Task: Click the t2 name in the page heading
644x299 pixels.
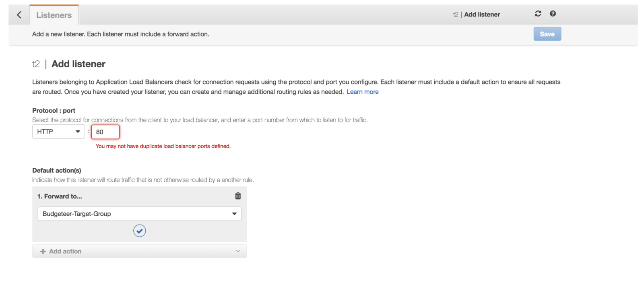Action: click(x=36, y=64)
